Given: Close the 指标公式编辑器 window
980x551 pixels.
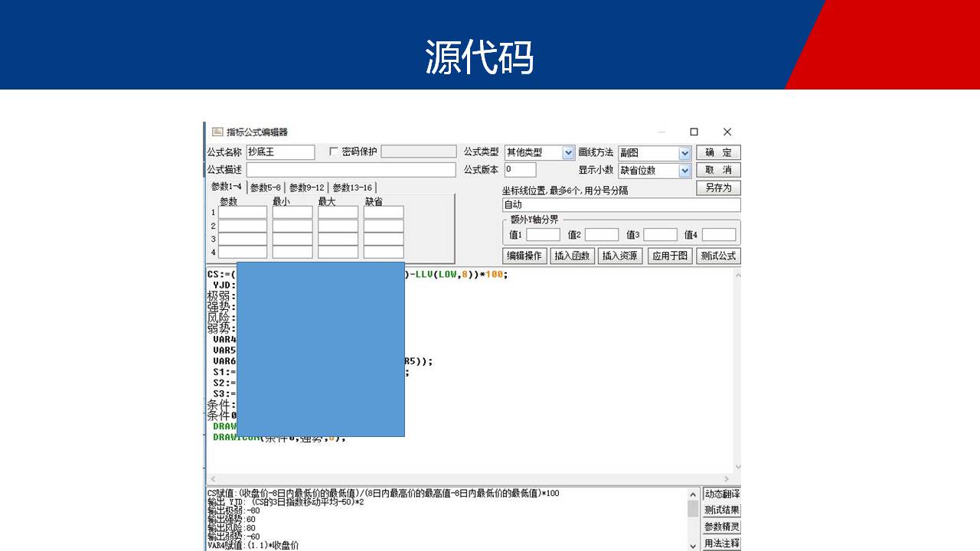Looking at the screenshot, I should (727, 132).
